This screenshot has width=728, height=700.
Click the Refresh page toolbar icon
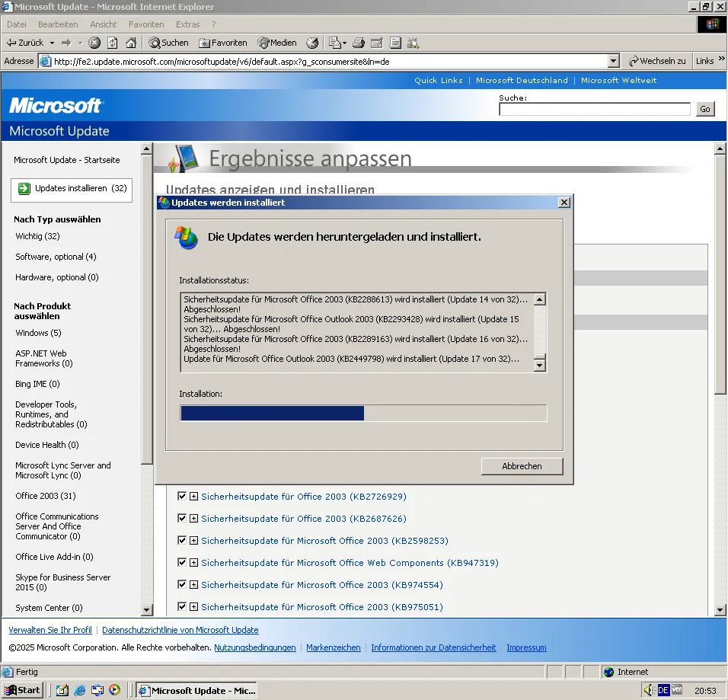coord(113,43)
